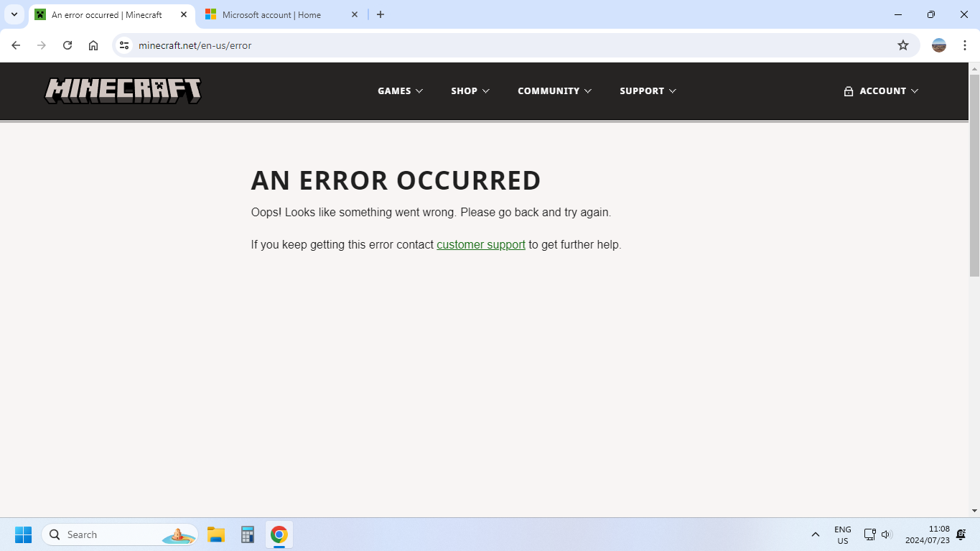
Task: Expand the Support navigation menu
Action: pos(648,91)
